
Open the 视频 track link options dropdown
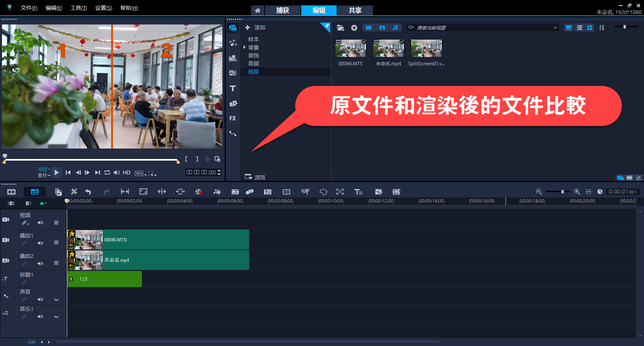(25, 223)
